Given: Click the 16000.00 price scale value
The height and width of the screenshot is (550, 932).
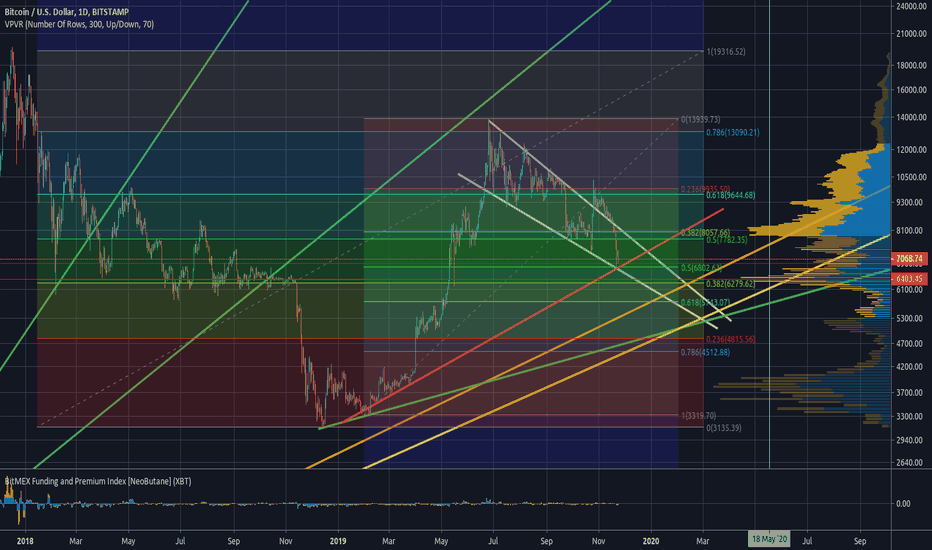Looking at the screenshot, I should tap(911, 90).
